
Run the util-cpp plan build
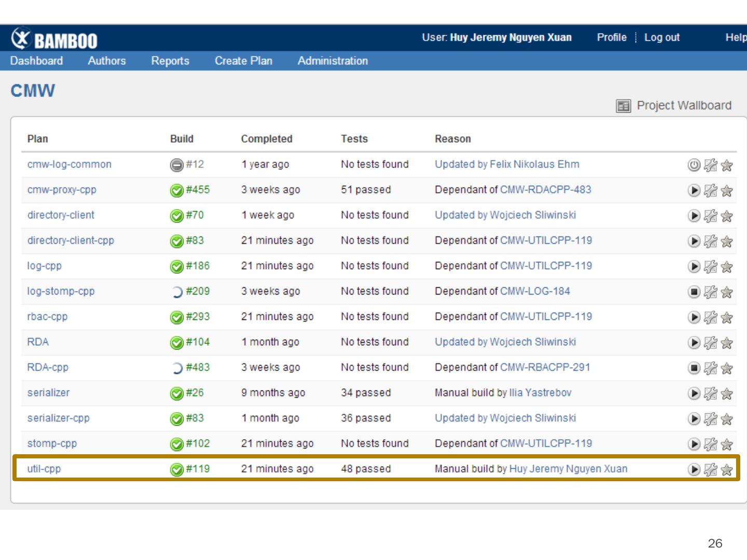[694, 470]
